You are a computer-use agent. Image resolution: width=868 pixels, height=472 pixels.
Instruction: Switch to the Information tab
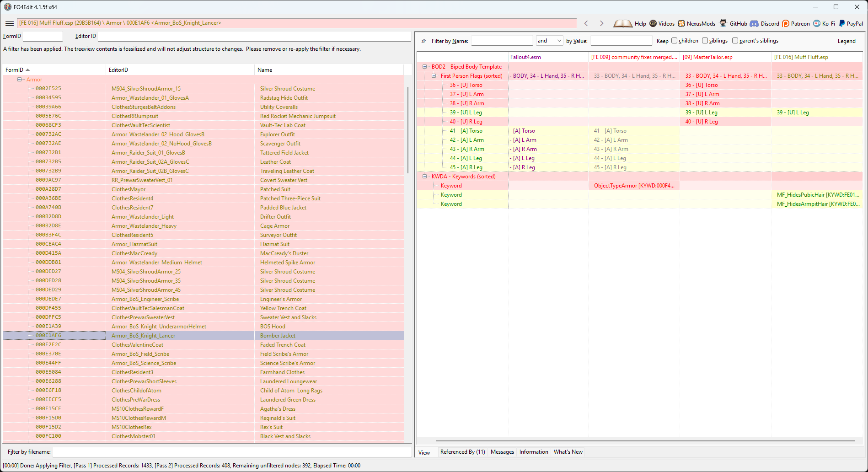click(x=534, y=452)
